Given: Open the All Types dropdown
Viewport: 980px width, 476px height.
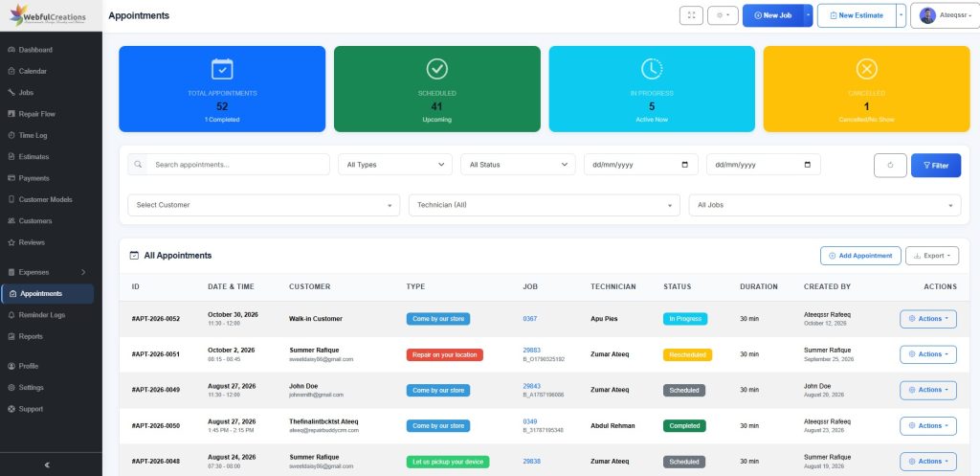Looking at the screenshot, I should pos(395,165).
